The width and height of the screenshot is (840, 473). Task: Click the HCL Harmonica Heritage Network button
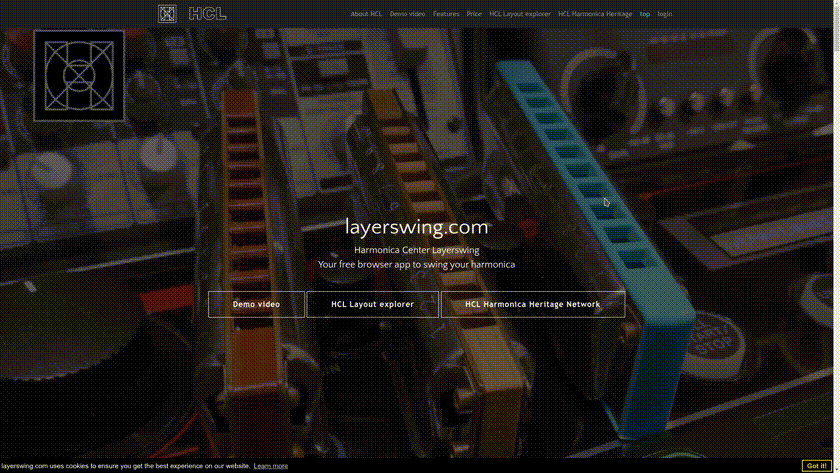coord(532,304)
